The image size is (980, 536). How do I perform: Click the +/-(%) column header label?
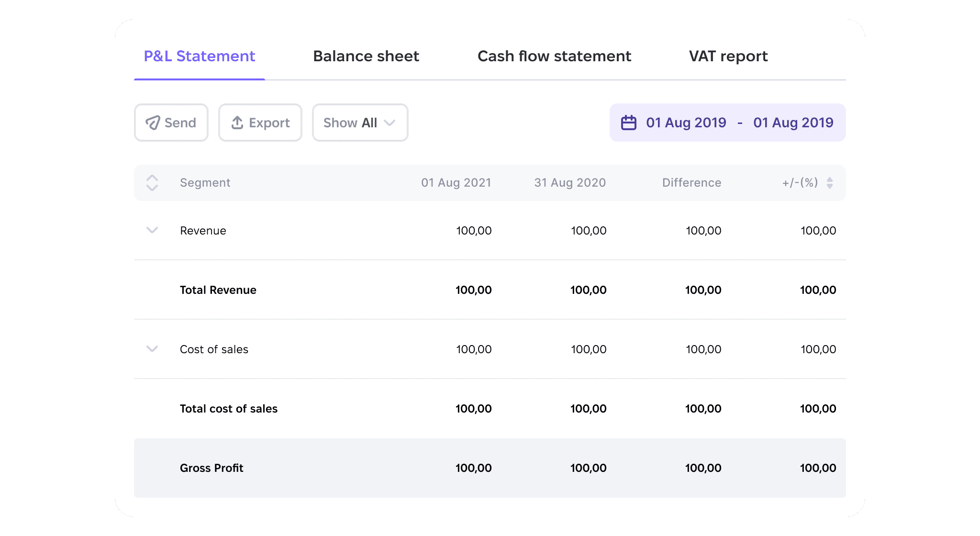coord(800,183)
